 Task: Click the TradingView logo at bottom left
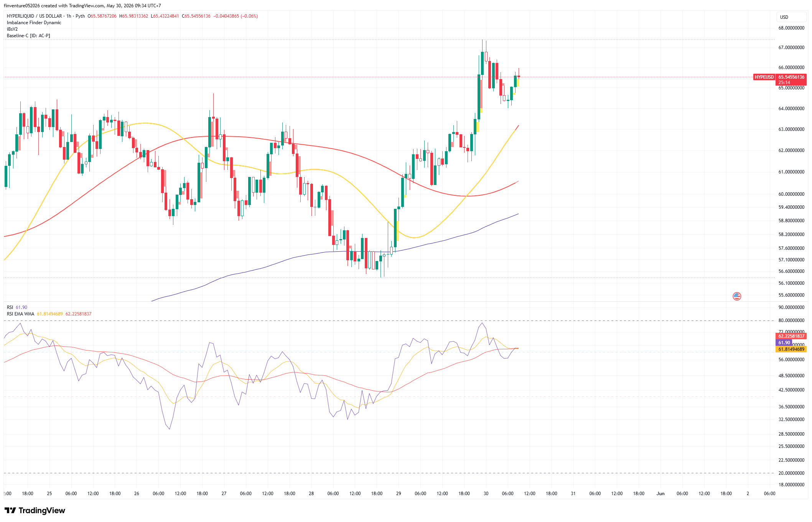click(x=35, y=510)
